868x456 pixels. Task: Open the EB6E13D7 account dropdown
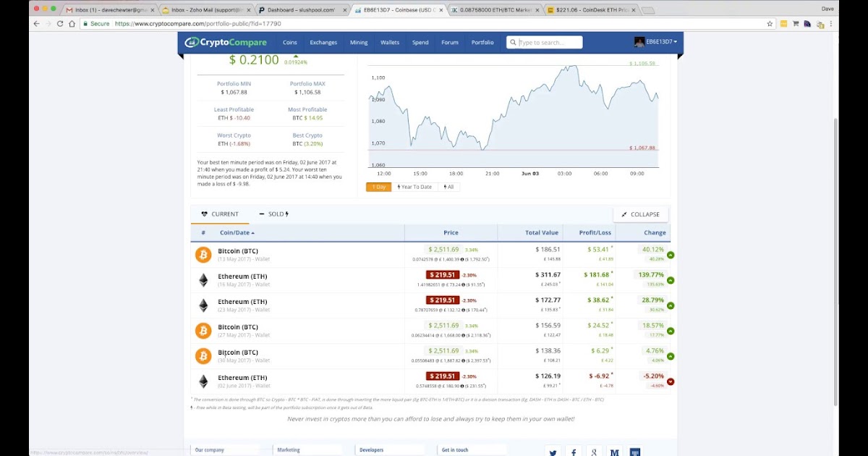(660, 42)
